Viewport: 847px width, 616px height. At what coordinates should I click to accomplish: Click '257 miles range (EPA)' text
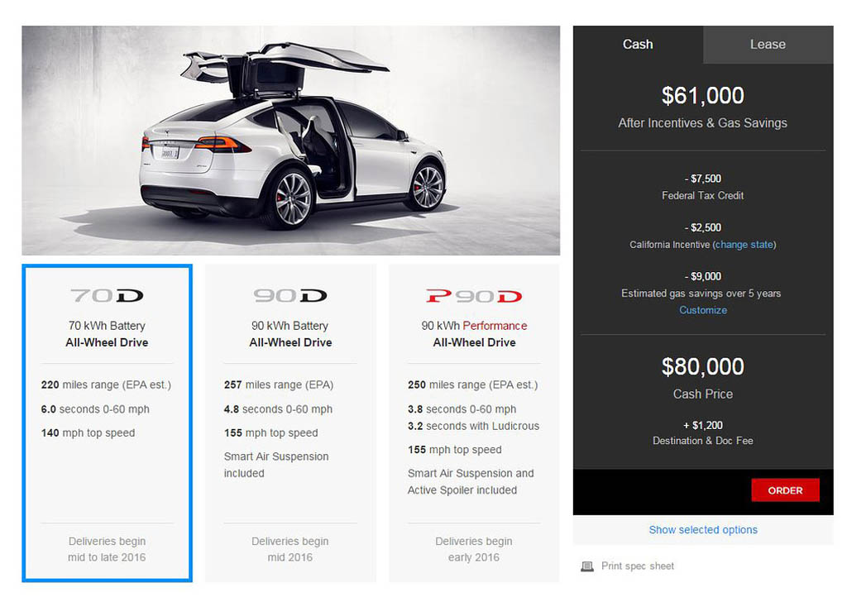[279, 385]
